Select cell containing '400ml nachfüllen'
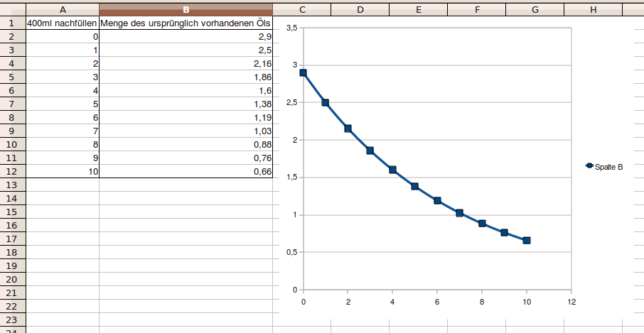Viewport: 644px width, 333px height. tap(63, 23)
